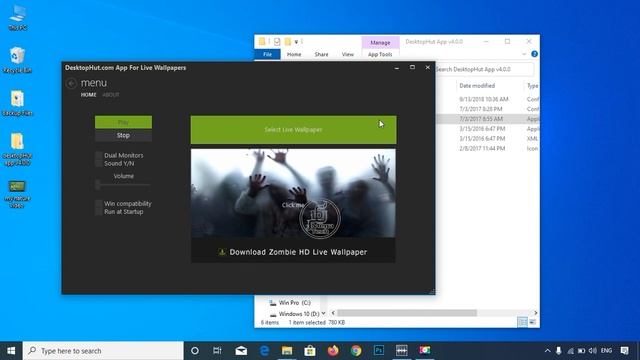Open the microphone tray icon

[558, 351]
